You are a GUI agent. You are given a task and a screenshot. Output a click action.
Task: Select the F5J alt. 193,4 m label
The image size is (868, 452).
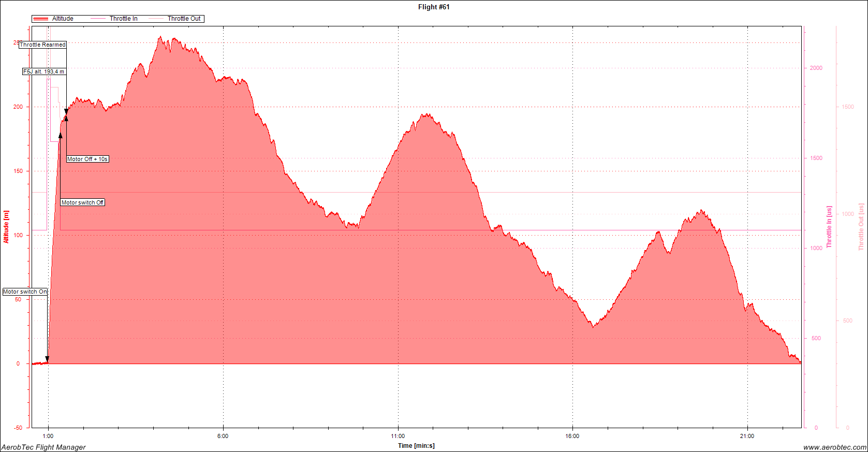click(44, 71)
